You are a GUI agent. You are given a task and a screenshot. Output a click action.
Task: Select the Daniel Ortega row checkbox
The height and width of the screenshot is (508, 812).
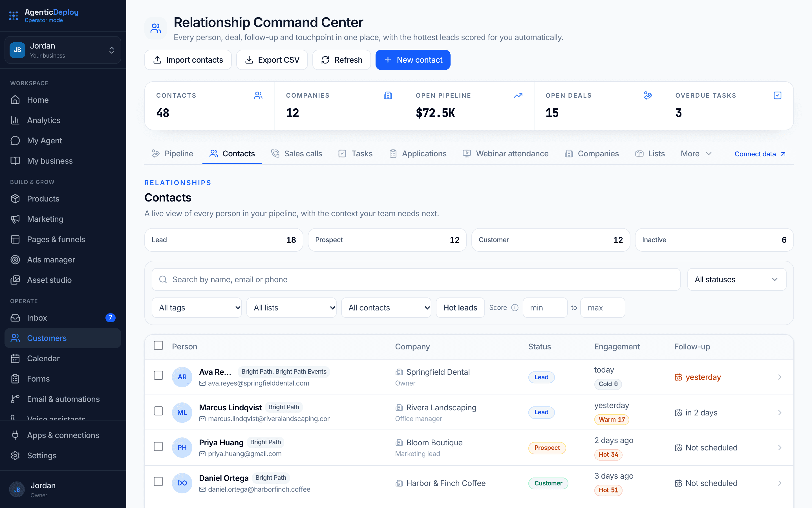point(158,482)
